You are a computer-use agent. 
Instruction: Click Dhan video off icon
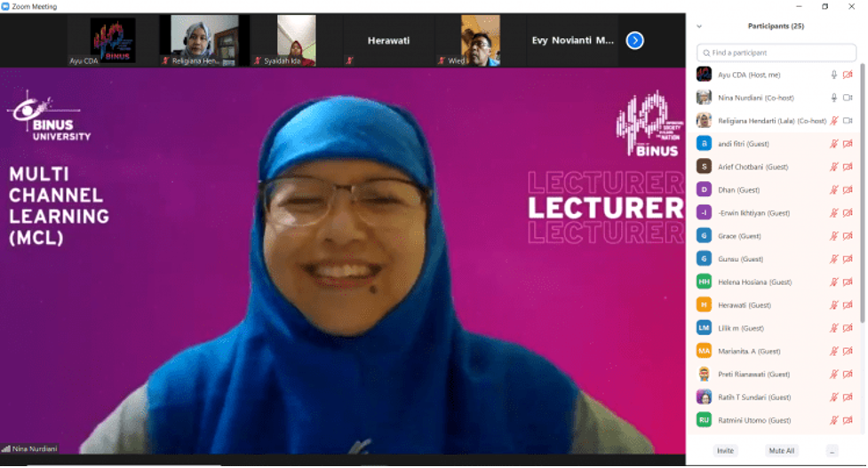coord(848,190)
